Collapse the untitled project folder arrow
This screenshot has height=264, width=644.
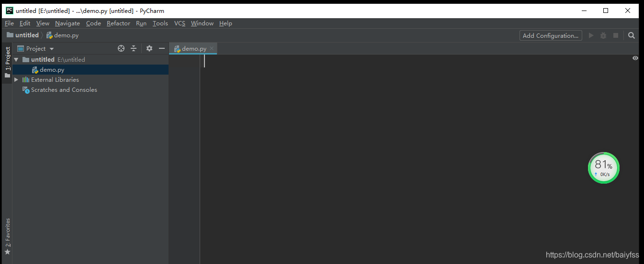click(x=16, y=60)
